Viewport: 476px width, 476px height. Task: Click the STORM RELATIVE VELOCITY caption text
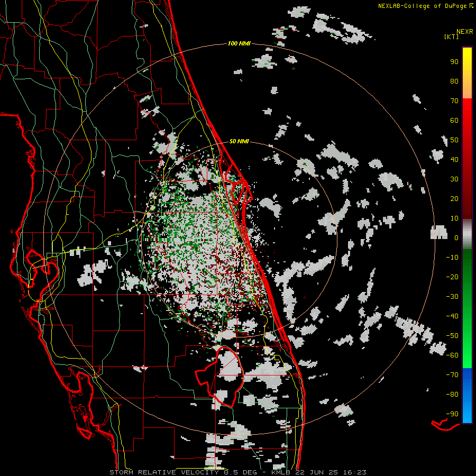click(x=164, y=472)
